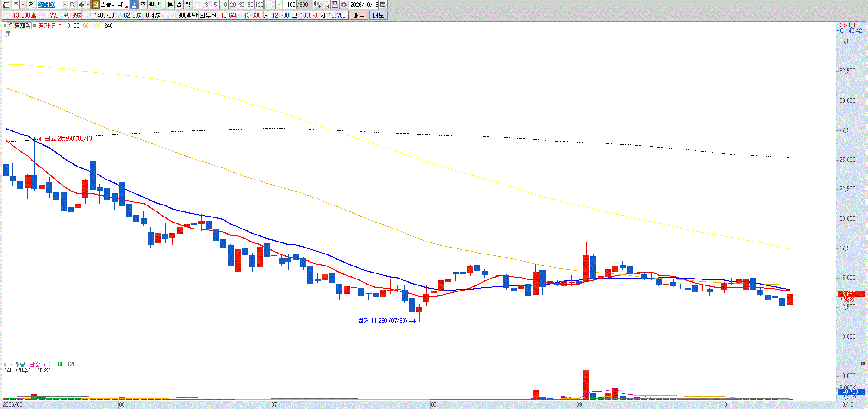Switch to yearly (년) period
This screenshot has width=868, height=409.
point(161,5)
